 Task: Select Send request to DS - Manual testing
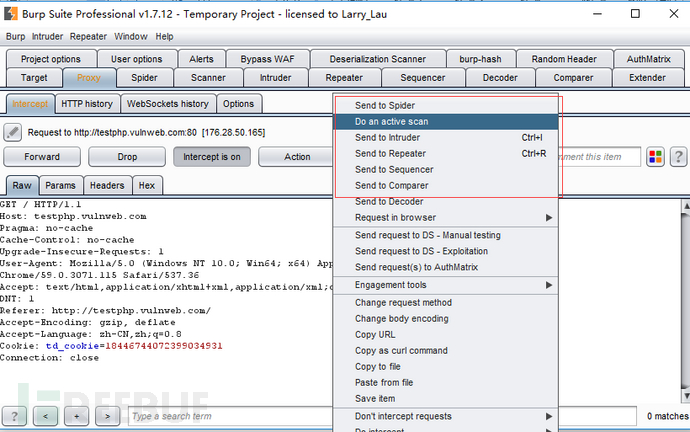tap(445, 235)
